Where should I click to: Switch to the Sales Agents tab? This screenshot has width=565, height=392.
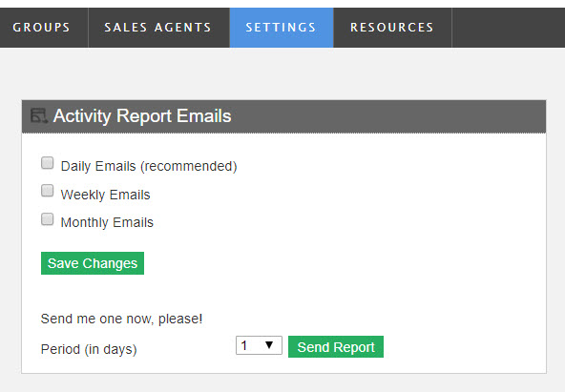pyautogui.click(x=158, y=28)
